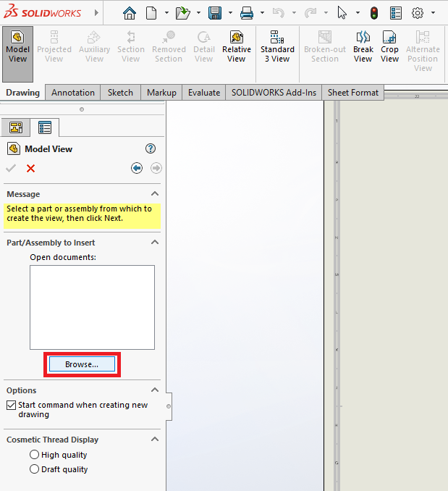Click the Model View tool in ribbon
This screenshot has width=448, height=491.
(x=17, y=48)
